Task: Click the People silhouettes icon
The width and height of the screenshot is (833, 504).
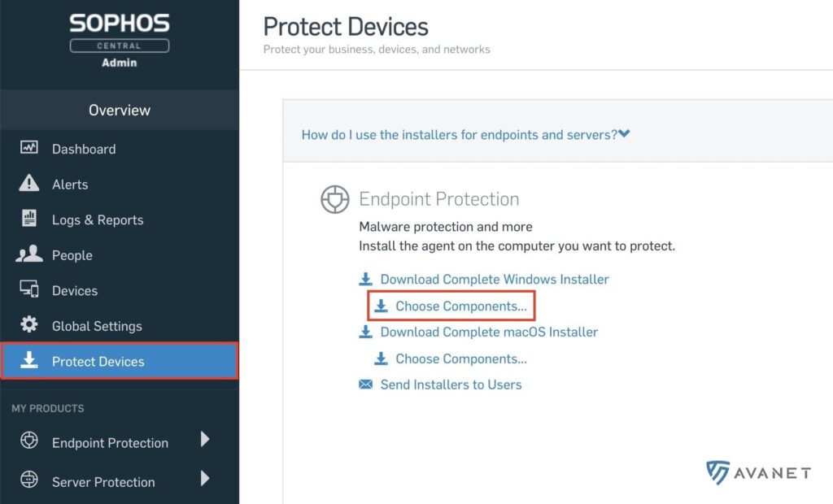Action: [28, 254]
